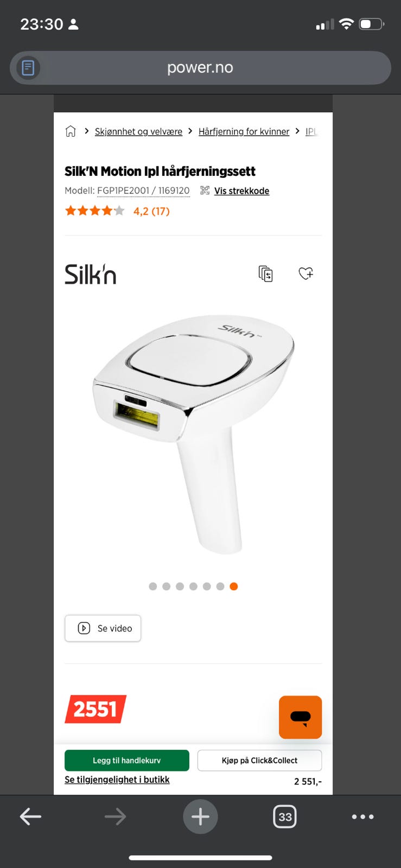This screenshot has height=868, width=401.
Task: Open the orange chat support bubble
Action: (300, 717)
